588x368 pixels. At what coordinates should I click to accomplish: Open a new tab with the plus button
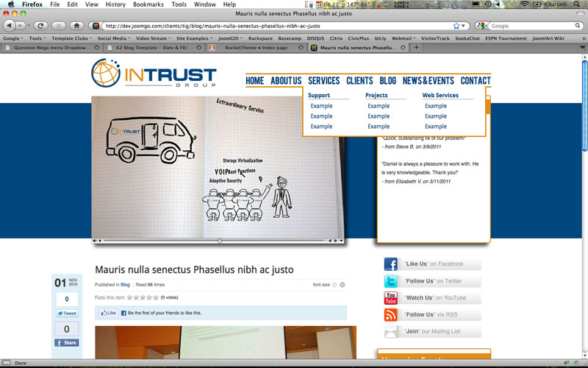[x=416, y=48]
